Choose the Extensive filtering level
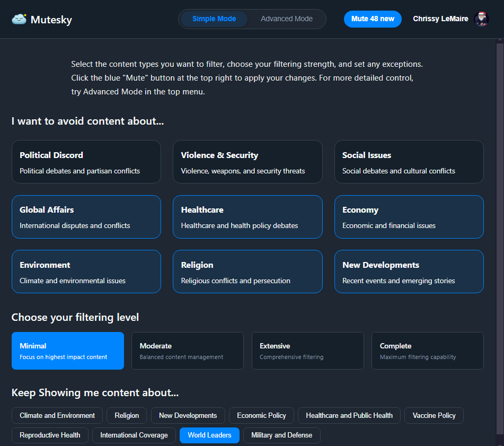Image resolution: width=504 pixels, height=446 pixels. pyautogui.click(x=307, y=351)
